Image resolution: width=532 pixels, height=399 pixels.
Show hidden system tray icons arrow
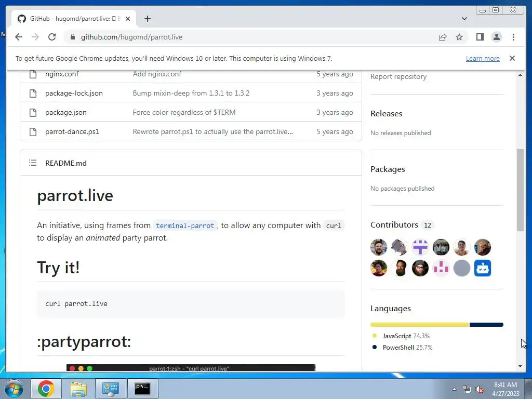(x=454, y=389)
